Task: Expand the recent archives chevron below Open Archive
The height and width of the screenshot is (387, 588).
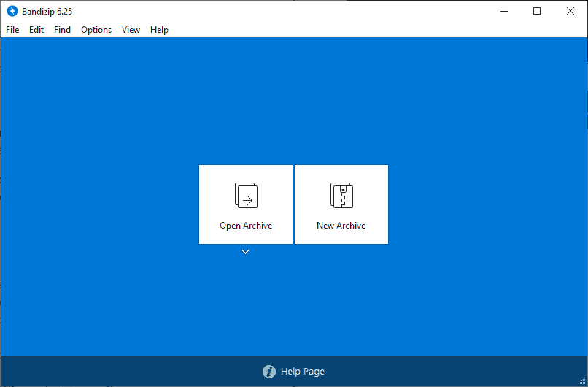Action: pyautogui.click(x=246, y=252)
